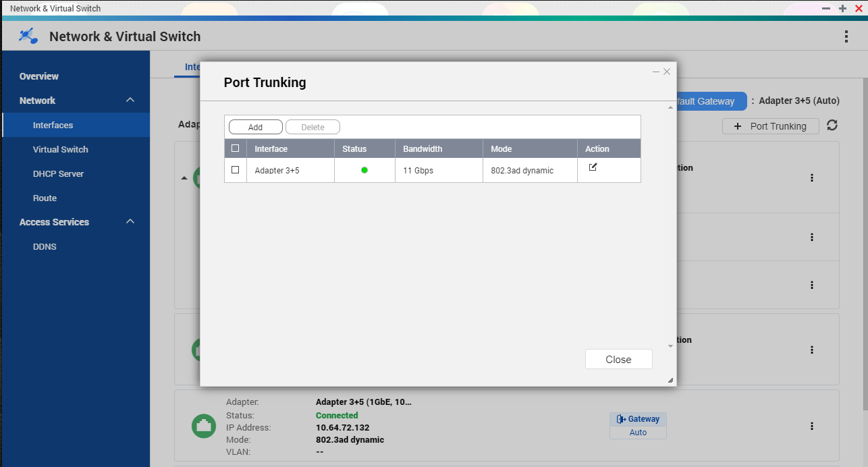Refresh the adapter list
868x467 pixels.
pos(832,126)
